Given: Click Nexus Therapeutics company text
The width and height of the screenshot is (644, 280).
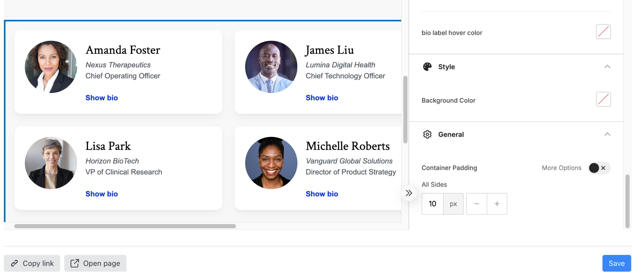Looking at the screenshot, I should (x=118, y=65).
